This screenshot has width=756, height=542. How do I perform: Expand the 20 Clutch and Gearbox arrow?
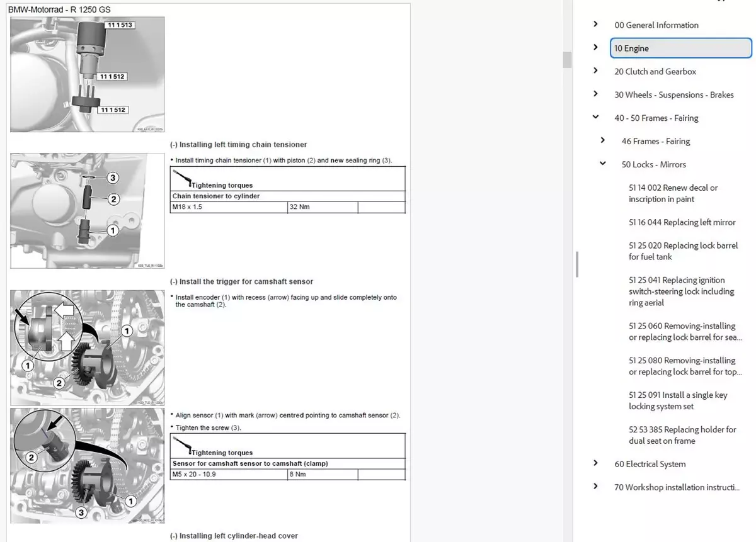pyautogui.click(x=595, y=71)
